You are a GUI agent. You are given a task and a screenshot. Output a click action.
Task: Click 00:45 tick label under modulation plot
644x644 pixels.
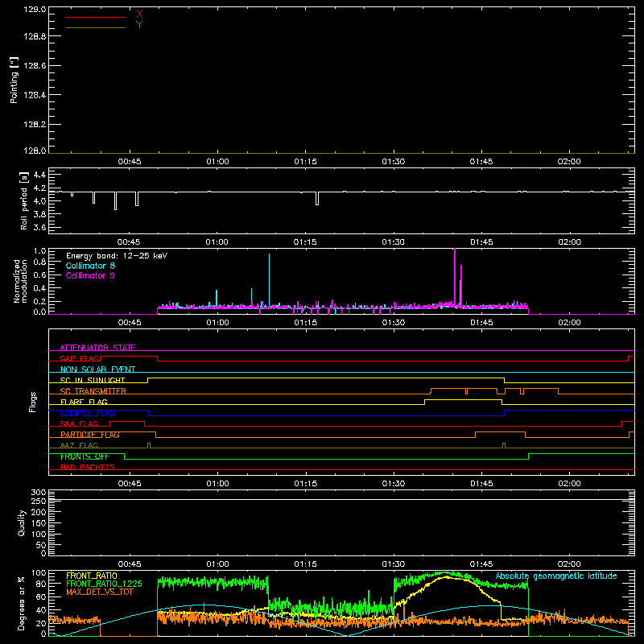pyautogui.click(x=130, y=323)
